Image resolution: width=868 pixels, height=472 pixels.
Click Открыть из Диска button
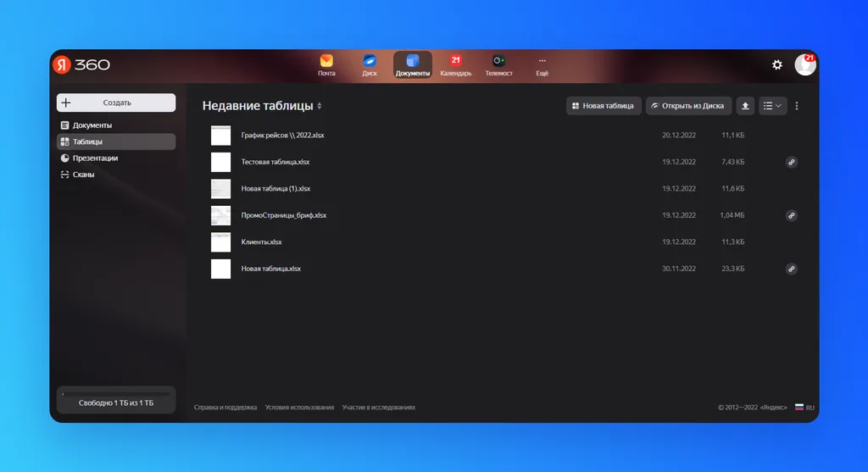pos(688,106)
